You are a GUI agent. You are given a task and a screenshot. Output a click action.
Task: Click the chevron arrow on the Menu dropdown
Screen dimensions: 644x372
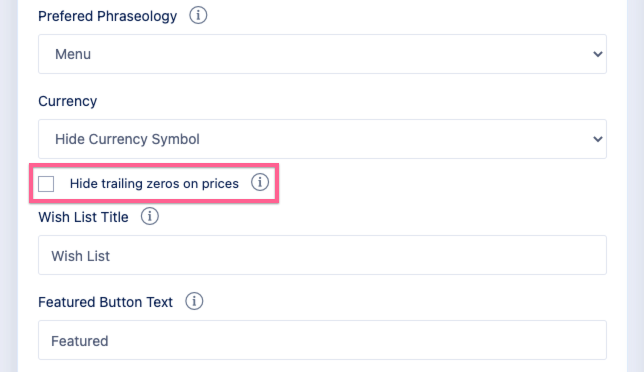click(x=598, y=54)
